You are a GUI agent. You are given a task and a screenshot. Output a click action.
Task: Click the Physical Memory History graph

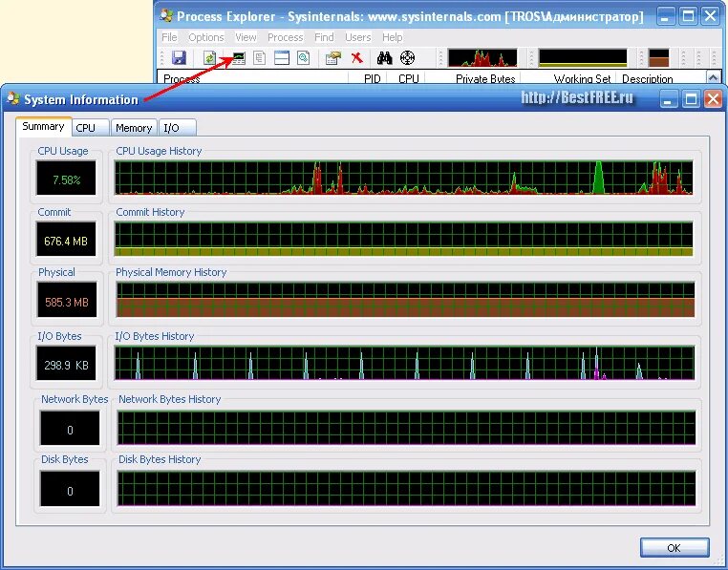(x=405, y=300)
